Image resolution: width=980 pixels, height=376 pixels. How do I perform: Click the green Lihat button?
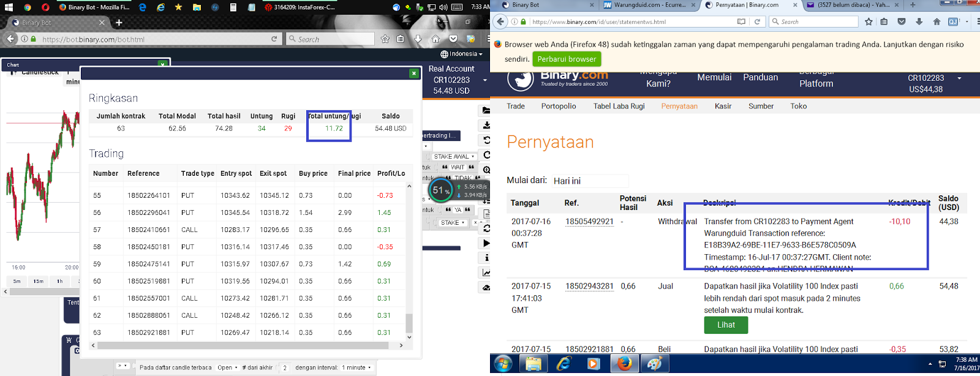click(x=726, y=325)
